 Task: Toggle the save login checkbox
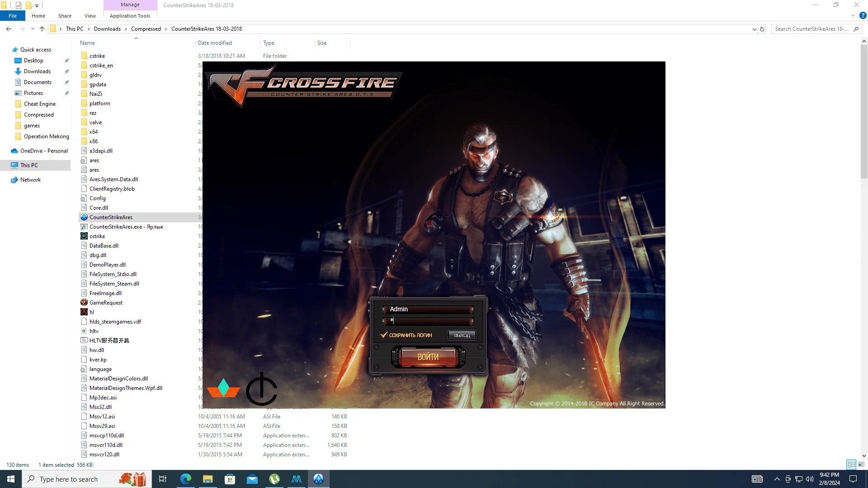[384, 335]
